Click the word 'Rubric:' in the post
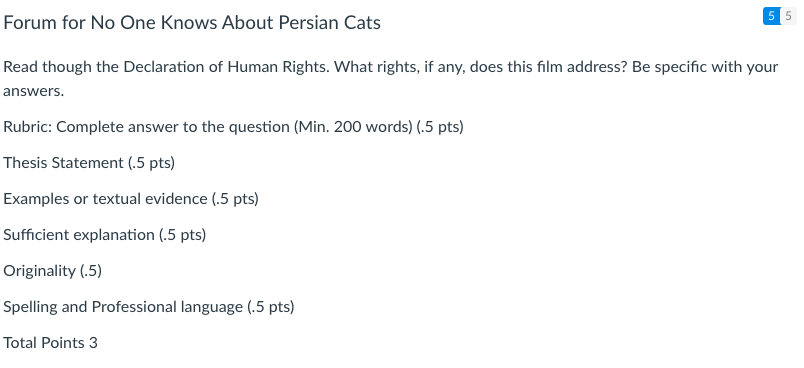 28,127
